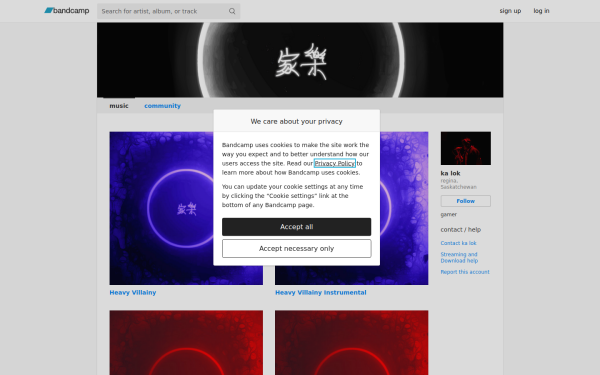Open the log in link

pyautogui.click(x=541, y=11)
